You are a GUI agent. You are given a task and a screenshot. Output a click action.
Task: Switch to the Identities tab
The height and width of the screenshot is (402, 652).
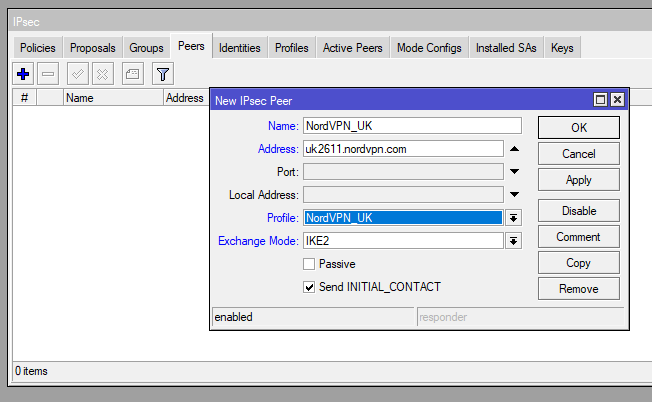pyautogui.click(x=240, y=48)
